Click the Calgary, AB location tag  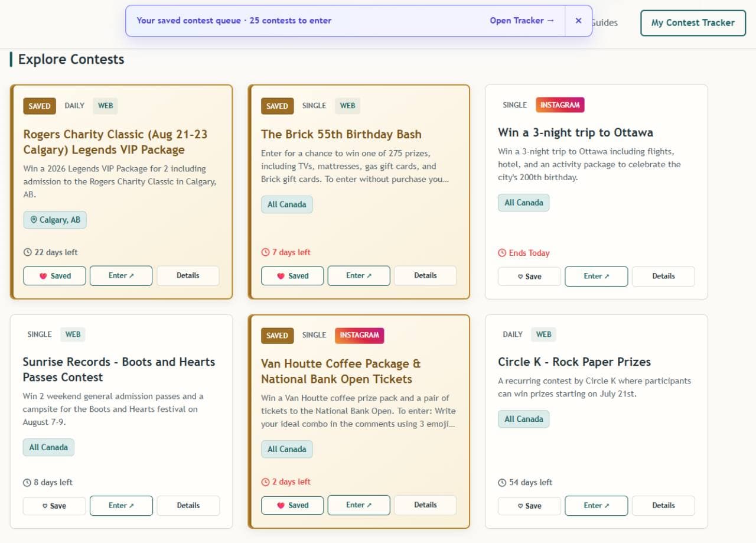[x=55, y=220]
